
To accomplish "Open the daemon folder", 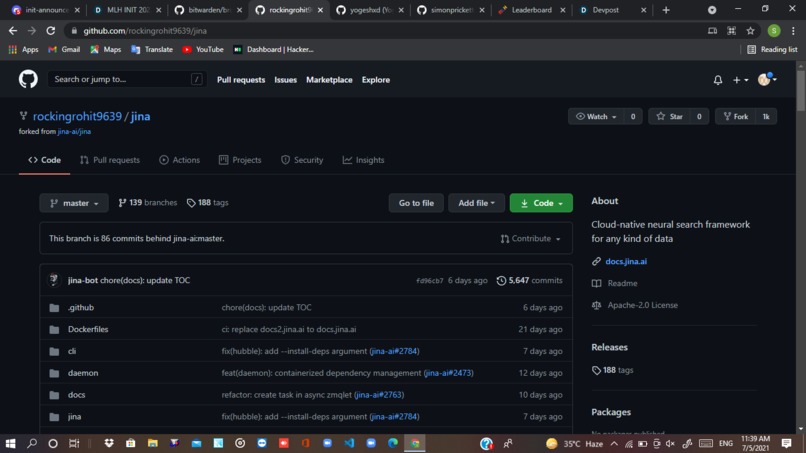I will click(x=83, y=373).
